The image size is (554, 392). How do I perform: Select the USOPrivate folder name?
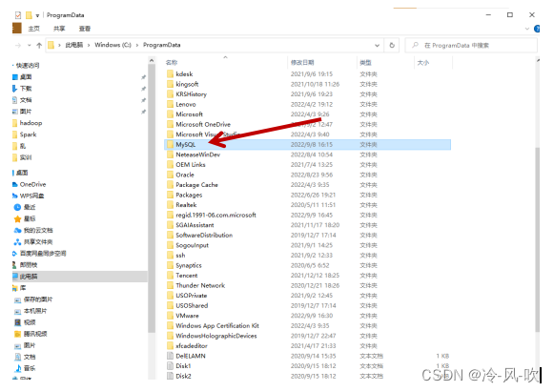[x=191, y=296]
